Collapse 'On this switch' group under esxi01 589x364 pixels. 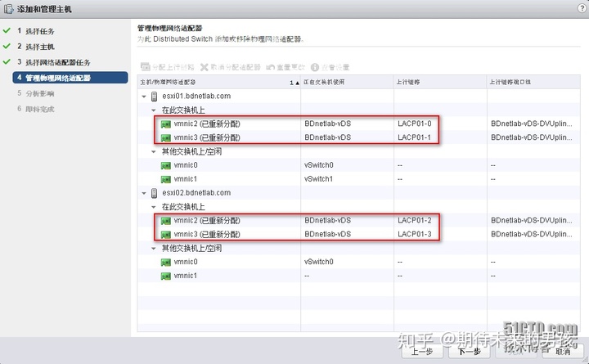pos(154,110)
